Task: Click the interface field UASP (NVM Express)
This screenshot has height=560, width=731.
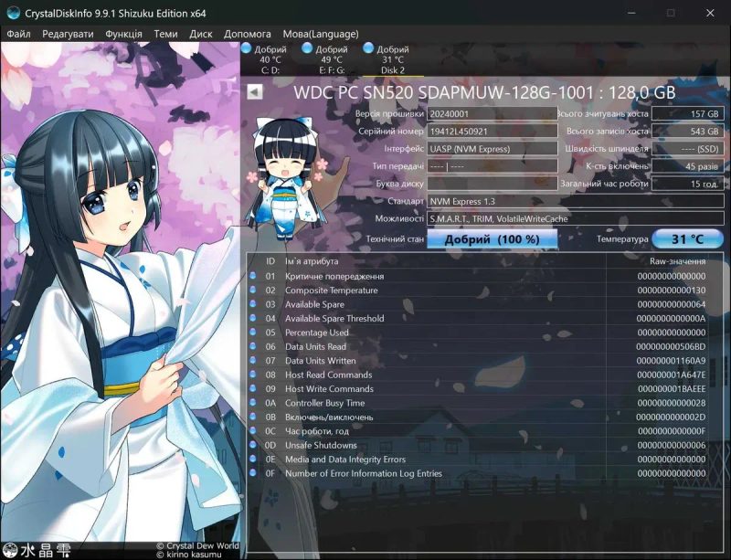Action: pos(492,149)
